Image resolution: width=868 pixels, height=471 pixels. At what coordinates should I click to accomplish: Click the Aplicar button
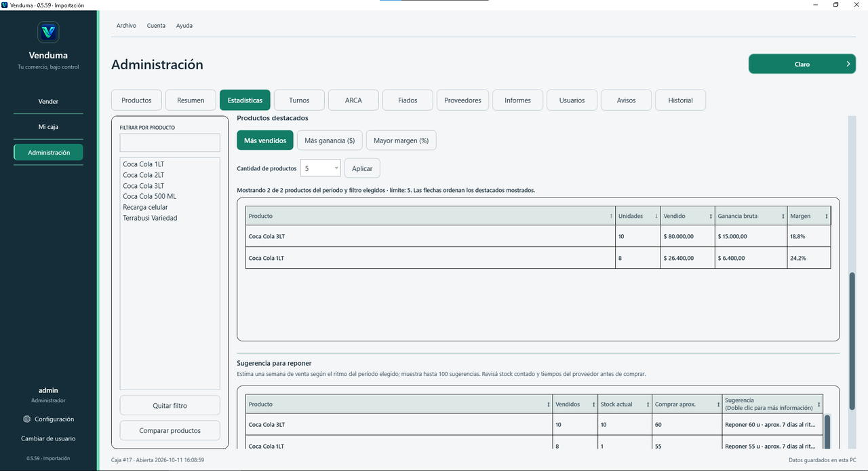tap(362, 168)
